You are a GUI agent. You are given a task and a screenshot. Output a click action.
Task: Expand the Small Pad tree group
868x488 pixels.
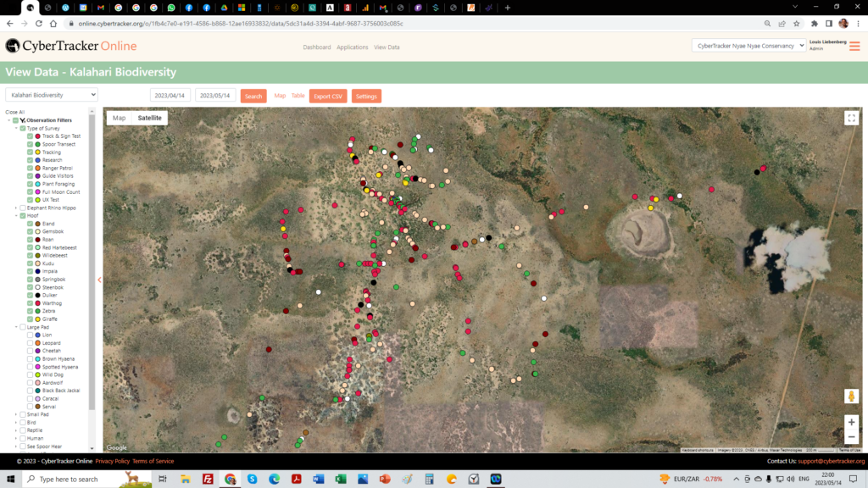click(x=16, y=414)
